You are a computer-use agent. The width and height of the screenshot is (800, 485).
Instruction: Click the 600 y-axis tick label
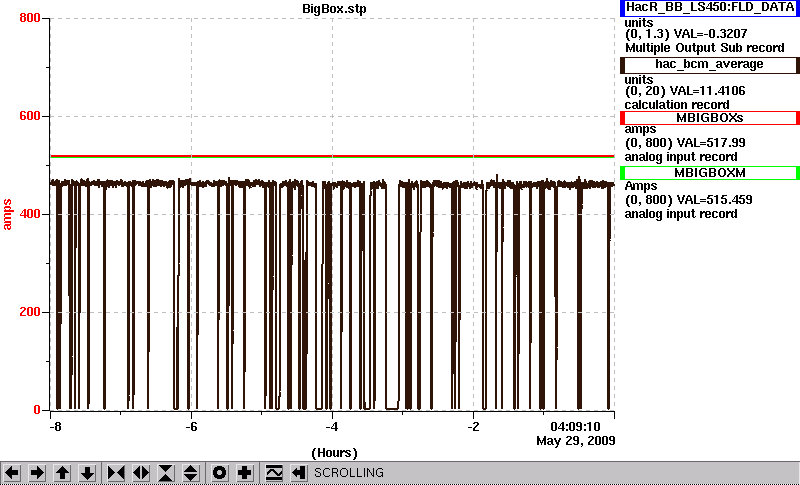click(30, 116)
